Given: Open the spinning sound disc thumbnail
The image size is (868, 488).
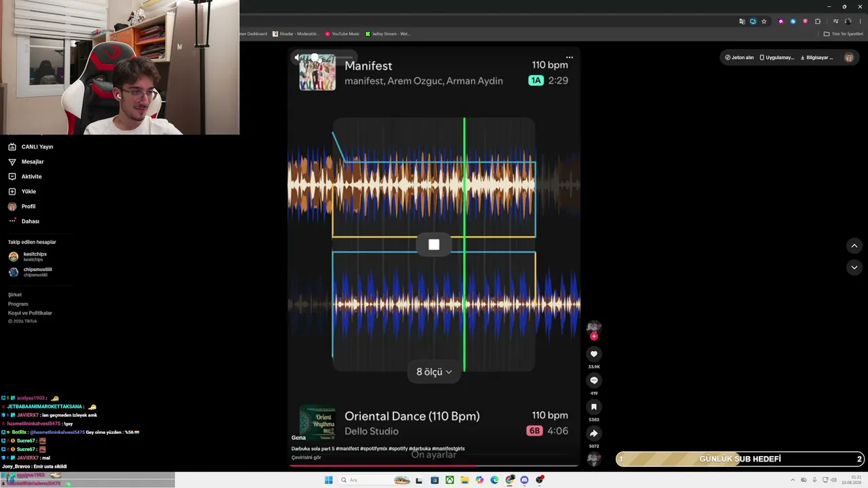Looking at the screenshot, I should [x=594, y=459].
